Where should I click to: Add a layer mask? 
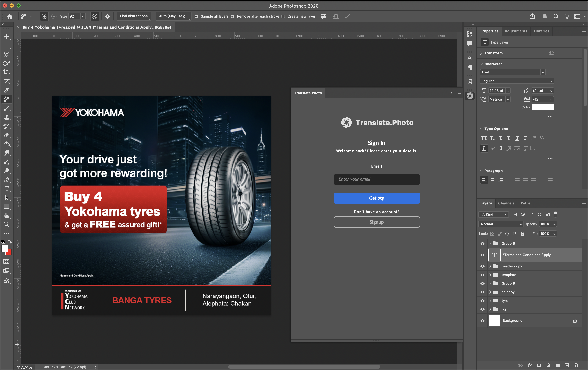click(x=539, y=365)
